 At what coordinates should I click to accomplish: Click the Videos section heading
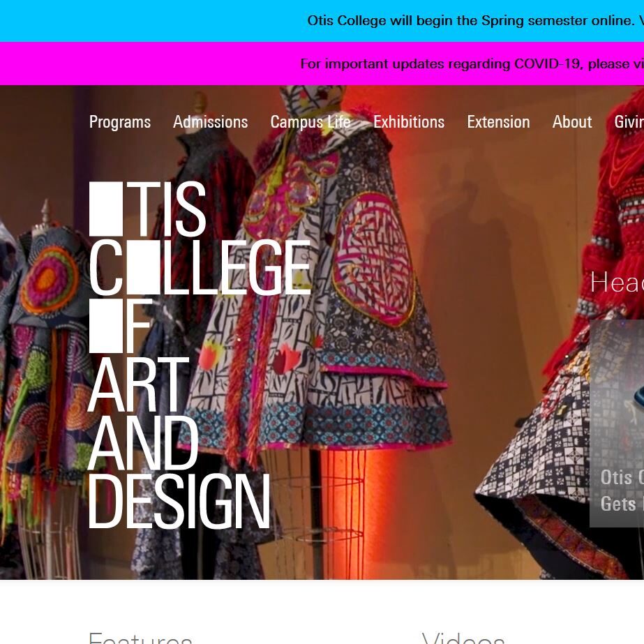pos(463,638)
